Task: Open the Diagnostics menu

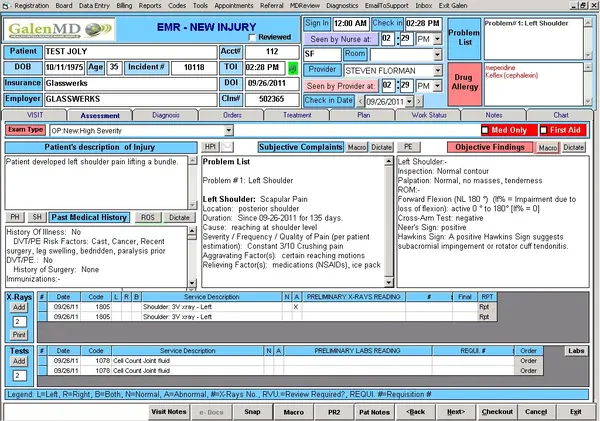Action: point(342,6)
